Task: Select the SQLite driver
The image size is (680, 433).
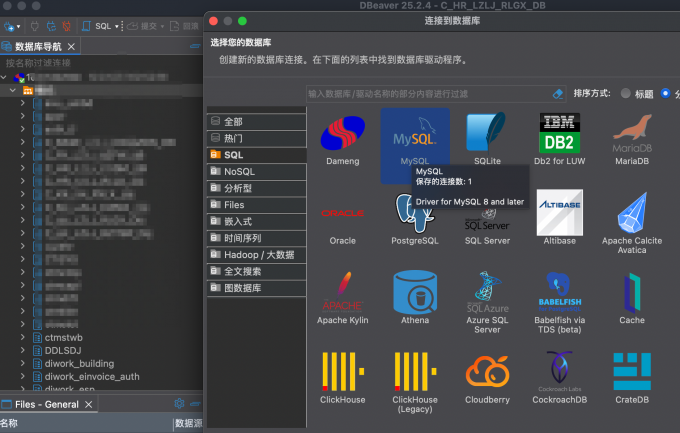Action: point(487,139)
